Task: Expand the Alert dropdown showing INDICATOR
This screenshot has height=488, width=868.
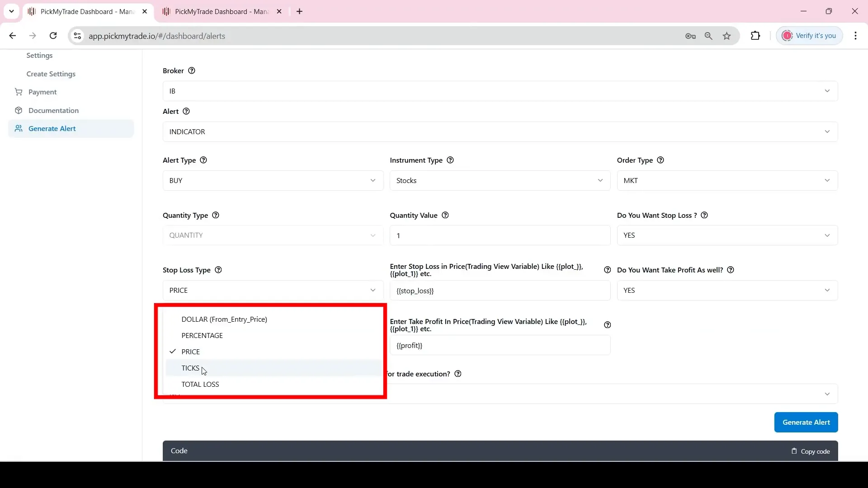Action: point(500,132)
